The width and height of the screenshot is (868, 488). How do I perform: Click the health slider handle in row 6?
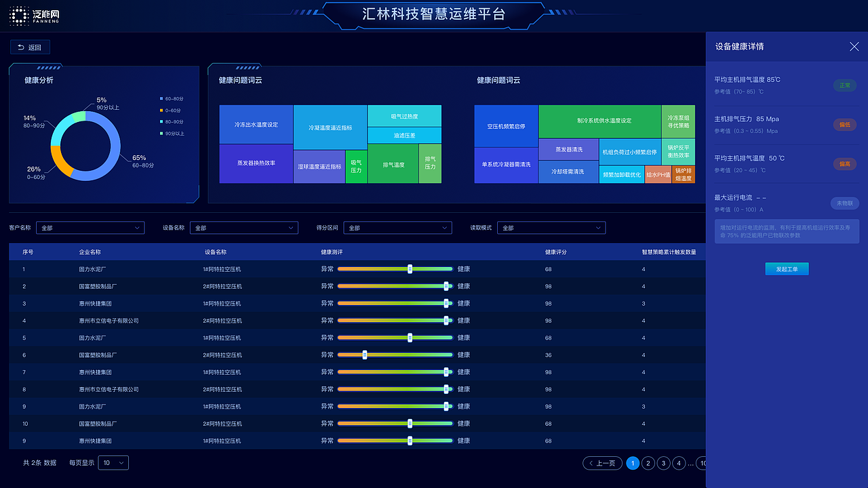point(365,354)
